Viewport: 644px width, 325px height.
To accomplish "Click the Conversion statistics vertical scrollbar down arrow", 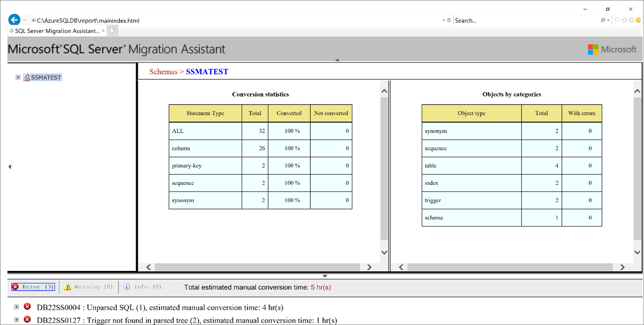I will point(384,252).
